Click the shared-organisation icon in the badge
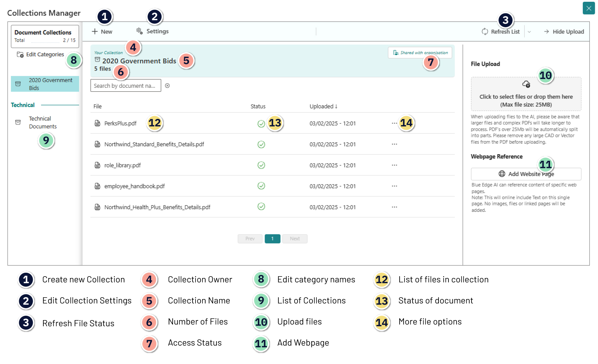The image size is (598, 364). tap(396, 53)
